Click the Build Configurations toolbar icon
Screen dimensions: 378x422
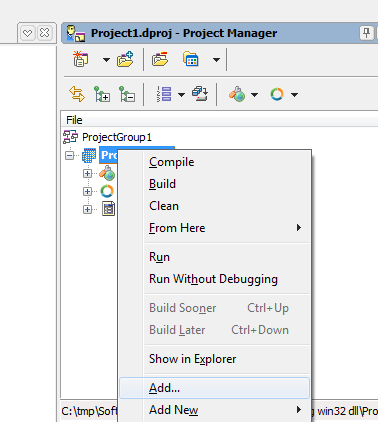point(237,94)
